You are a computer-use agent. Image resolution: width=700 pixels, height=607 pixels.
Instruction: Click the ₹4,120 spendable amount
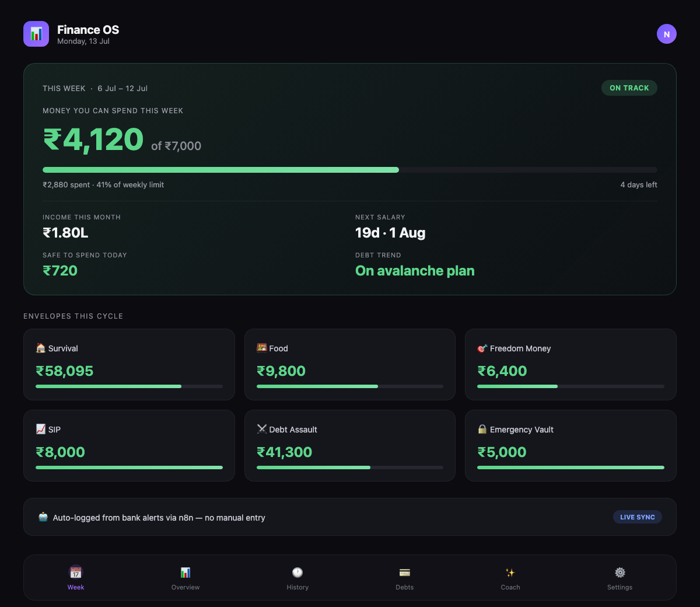click(x=93, y=140)
